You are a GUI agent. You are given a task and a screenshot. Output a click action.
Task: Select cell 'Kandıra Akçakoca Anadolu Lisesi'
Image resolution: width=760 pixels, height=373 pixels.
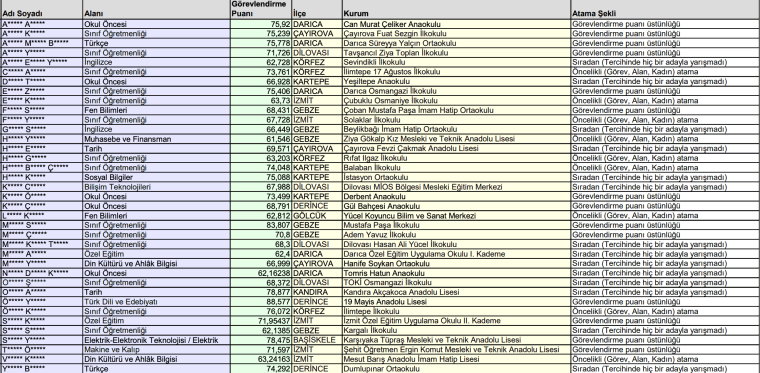click(456, 293)
